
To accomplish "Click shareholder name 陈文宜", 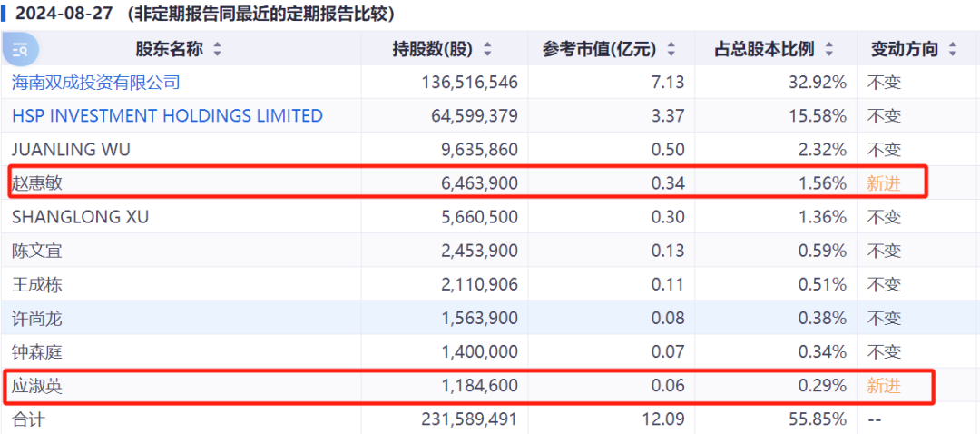I will (x=37, y=251).
